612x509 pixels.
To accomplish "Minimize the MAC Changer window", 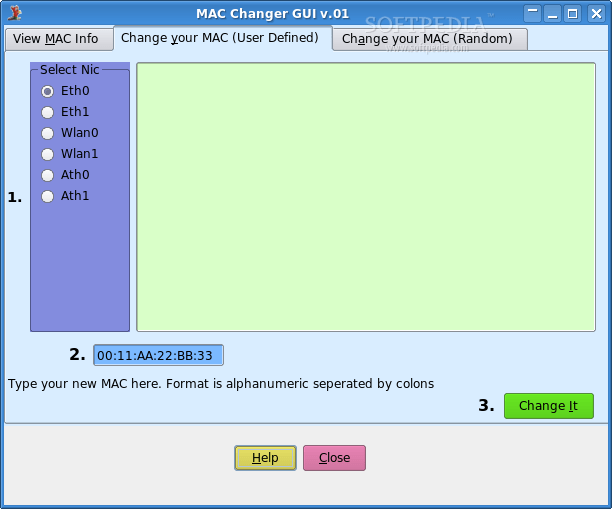I will 553,14.
